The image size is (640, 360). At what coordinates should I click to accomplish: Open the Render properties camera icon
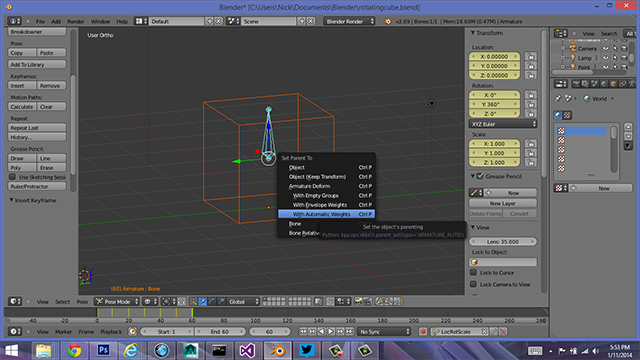pyautogui.click(x=576, y=84)
